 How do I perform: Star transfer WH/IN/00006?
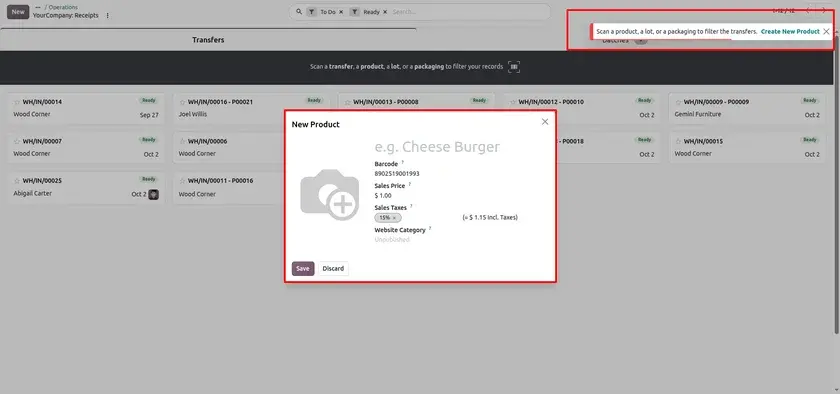(182, 142)
